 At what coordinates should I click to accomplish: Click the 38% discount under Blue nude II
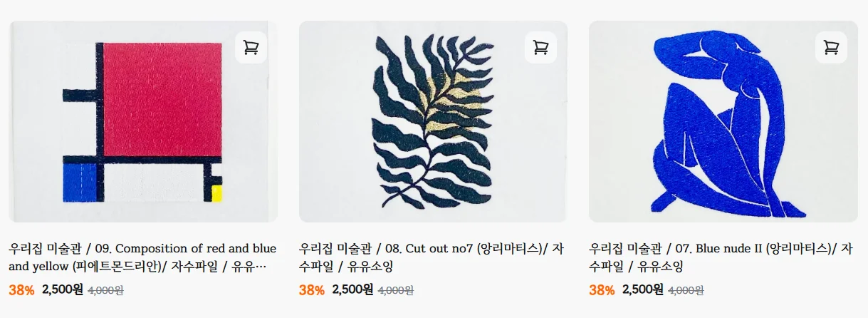[602, 290]
